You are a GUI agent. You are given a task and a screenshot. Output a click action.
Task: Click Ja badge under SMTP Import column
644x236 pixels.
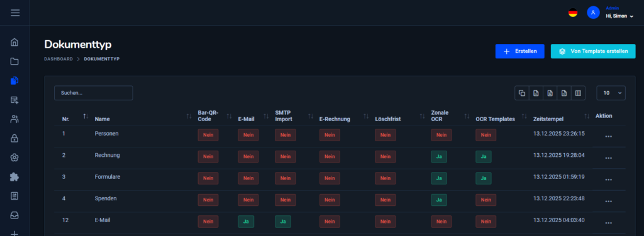click(283, 222)
